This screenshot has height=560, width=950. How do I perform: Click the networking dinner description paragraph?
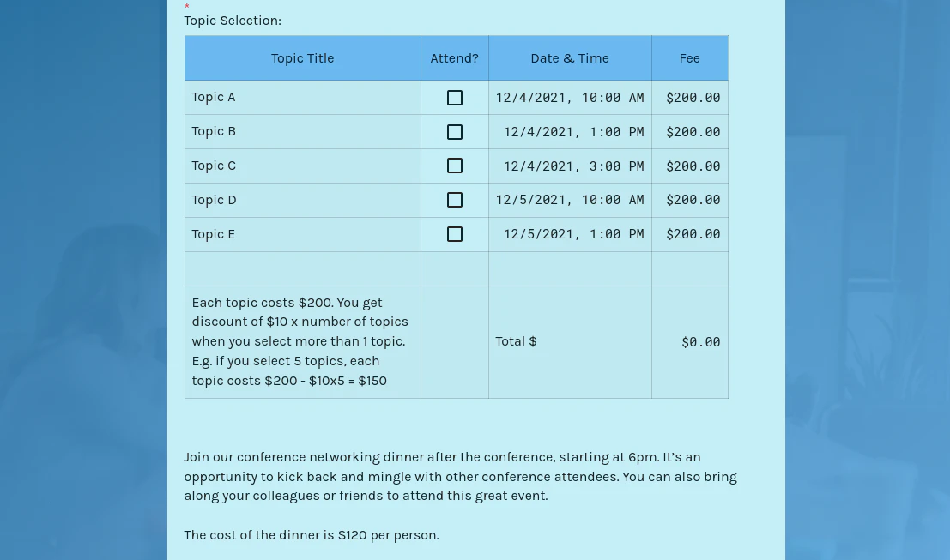click(460, 476)
